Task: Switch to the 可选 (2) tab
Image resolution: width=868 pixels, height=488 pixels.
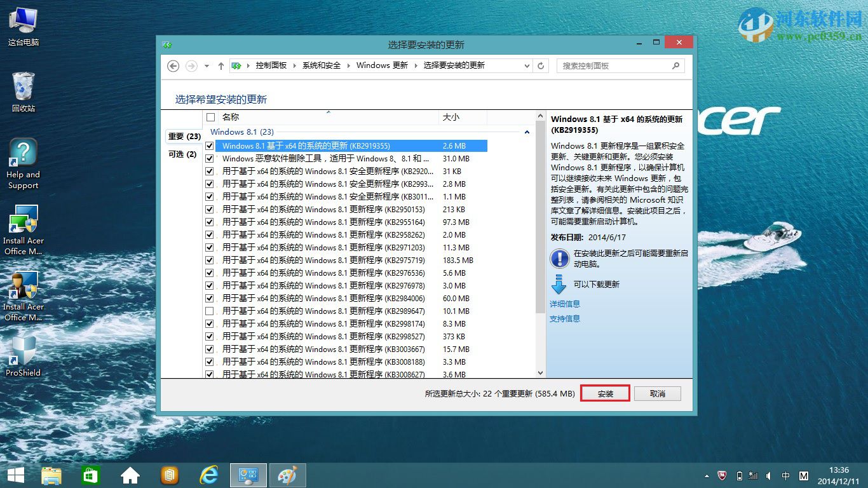Action: 183,154
